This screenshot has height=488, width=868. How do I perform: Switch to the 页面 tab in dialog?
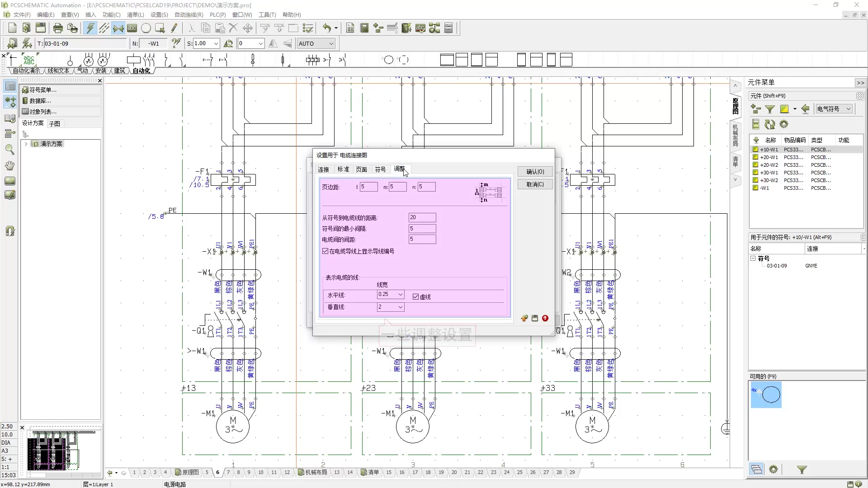coord(361,169)
